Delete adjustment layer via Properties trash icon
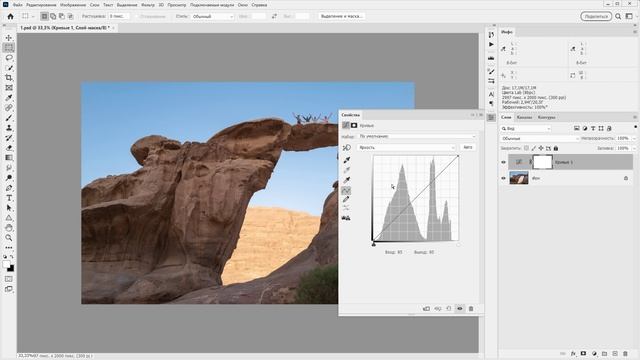This screenshot has height=360, width=640. coord(471,309)
